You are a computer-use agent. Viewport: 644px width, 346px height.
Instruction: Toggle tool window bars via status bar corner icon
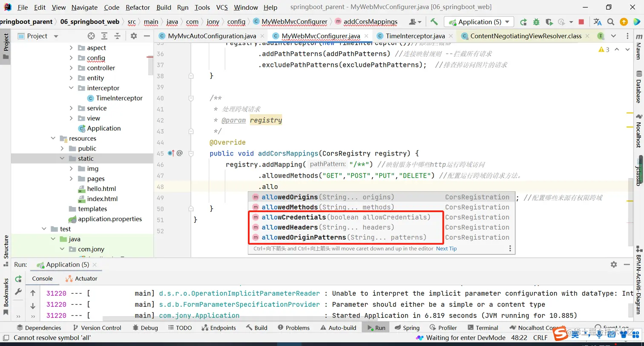(x=5, y=337)
